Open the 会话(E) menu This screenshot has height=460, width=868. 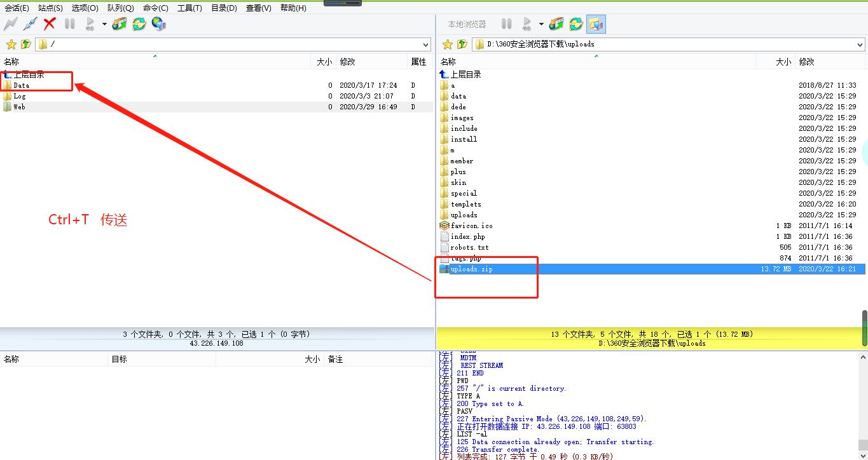point(17,8)
